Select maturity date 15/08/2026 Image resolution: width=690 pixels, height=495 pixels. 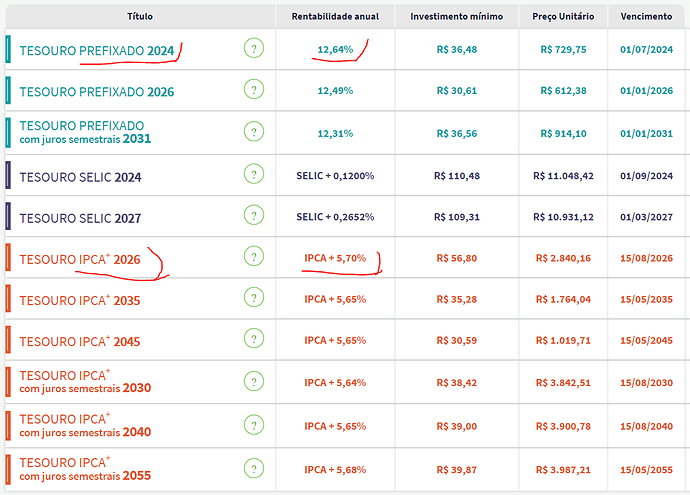point(646,258)
